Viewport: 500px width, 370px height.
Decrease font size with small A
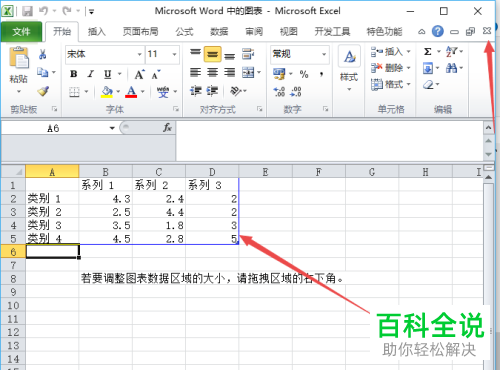pyautogui.click(x=156, y=74)
